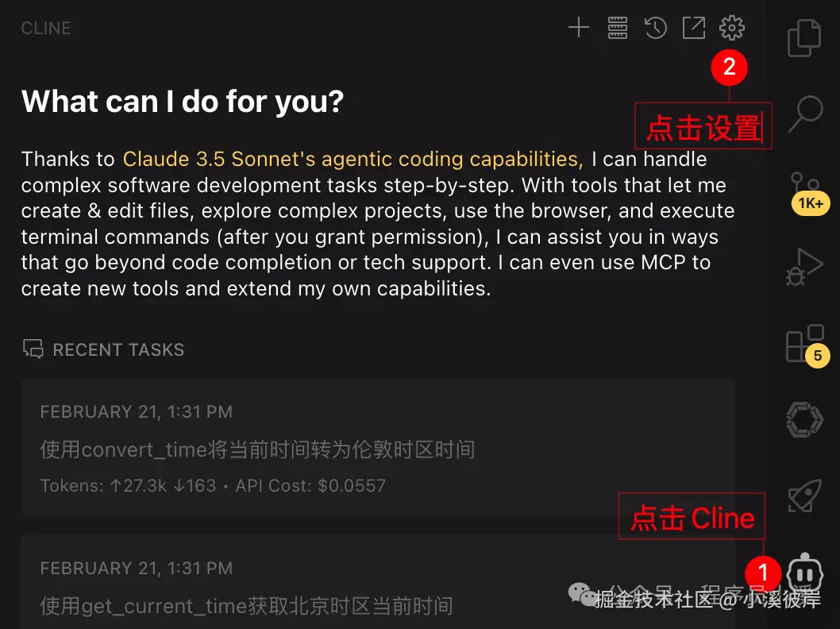View task history via the clock icon
Viewport: 840px width, 629px height.
point(655,27)
